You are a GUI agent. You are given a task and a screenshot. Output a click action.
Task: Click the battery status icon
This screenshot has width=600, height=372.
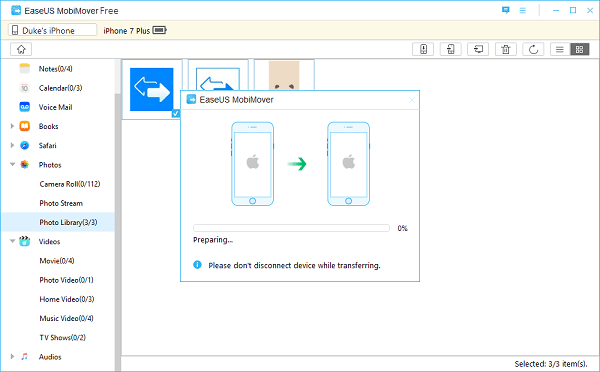coord(160,30)
